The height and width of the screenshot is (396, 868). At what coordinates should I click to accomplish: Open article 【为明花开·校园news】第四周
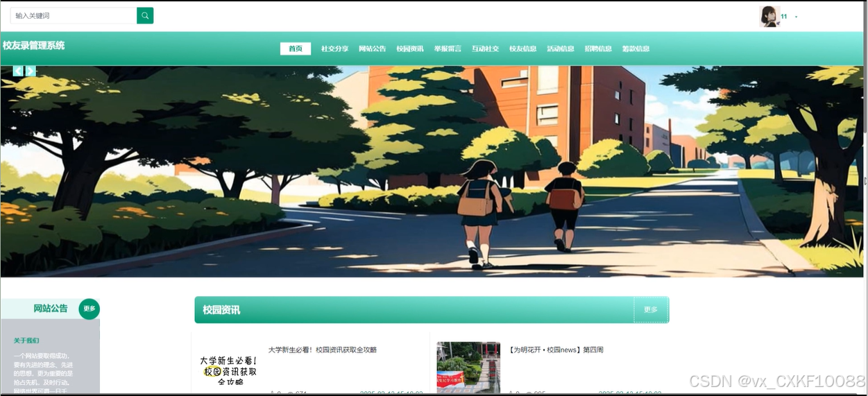tap(556, 350)
